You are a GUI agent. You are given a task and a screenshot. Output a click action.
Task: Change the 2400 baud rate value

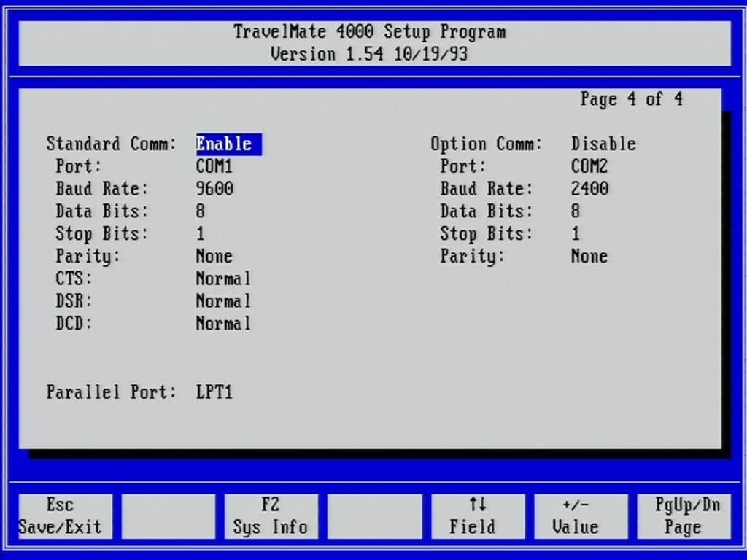coord(589,189)
